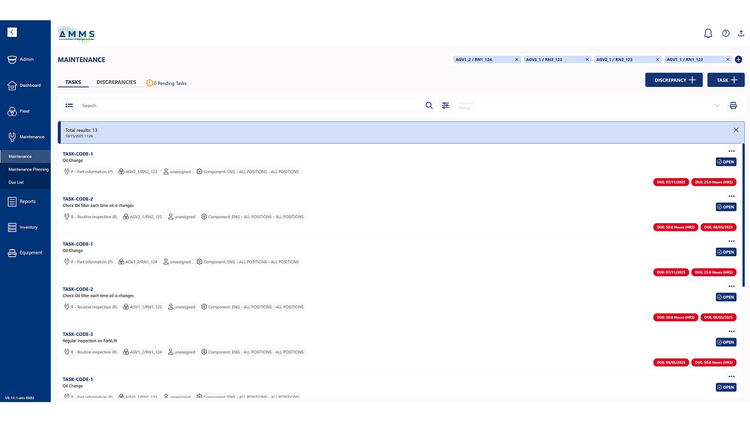Open the help question-mark icon

click(x=726, y=33)
